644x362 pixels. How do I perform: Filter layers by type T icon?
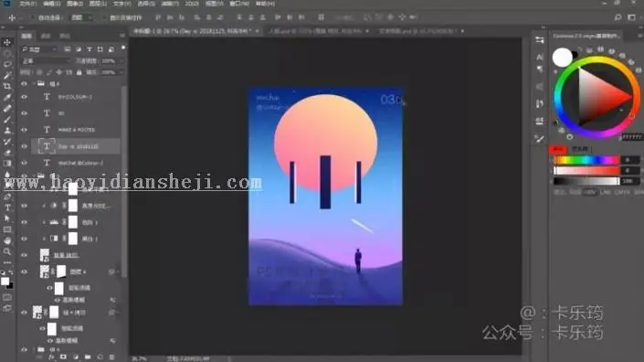90,49
